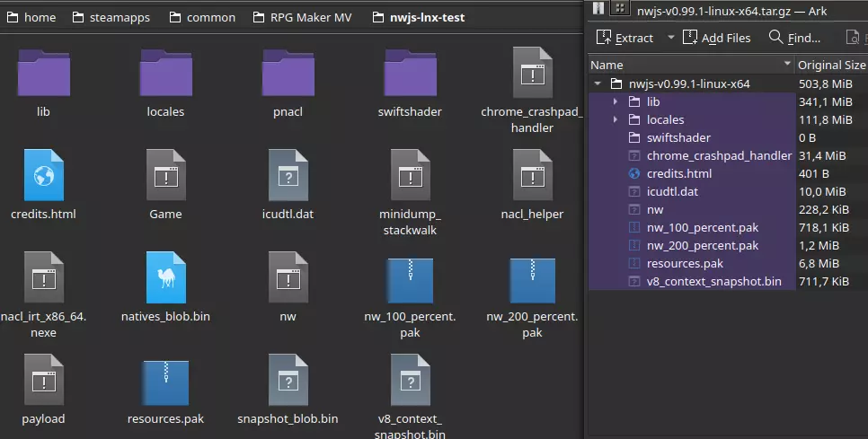Click the 711,7 KiB size cell
This screenshot has width=868, height=439.
[824, 281]
